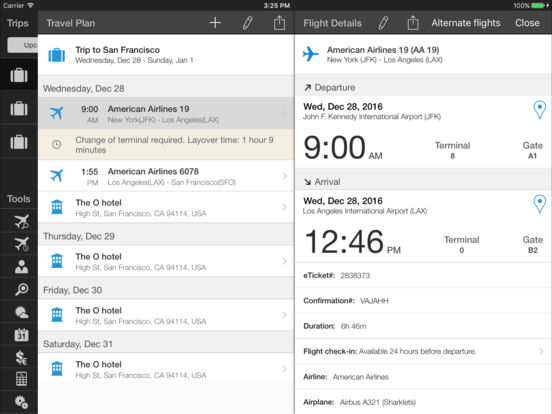Open the weather tool
552x414 pixels.
(x=21, y=312)
